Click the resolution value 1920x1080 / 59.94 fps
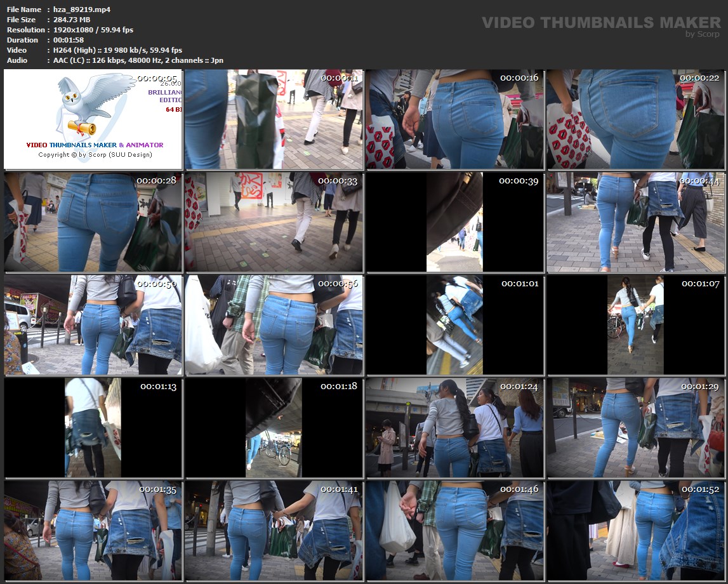This screenshot has height=584, width=728. tap(93, 30)
